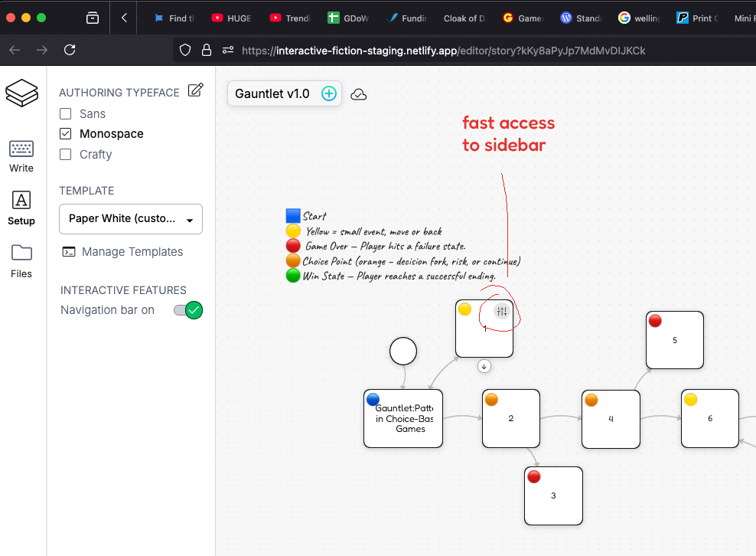The image size is (756, 556).
Task: Click the 'TEMPLATE' section heading
Action: coord(86,191)
